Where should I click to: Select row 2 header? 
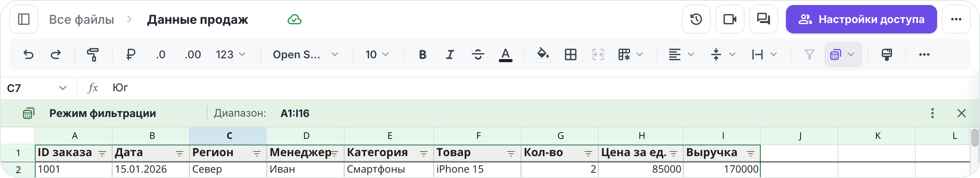pos(18,170)
